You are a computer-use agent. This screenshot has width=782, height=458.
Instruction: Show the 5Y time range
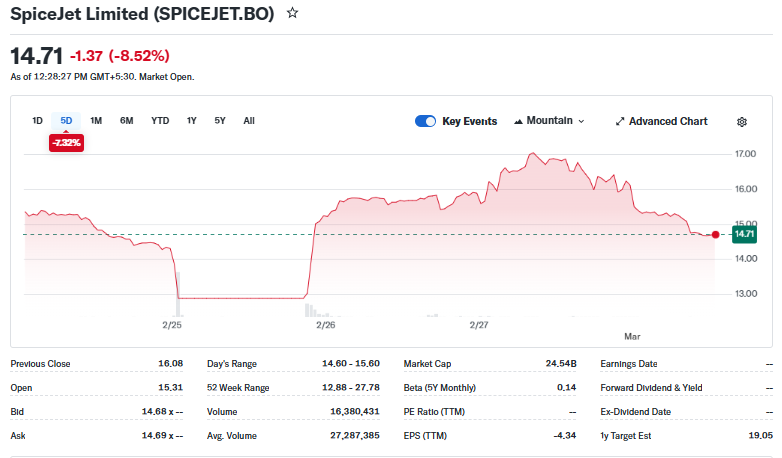coord(220,121)
